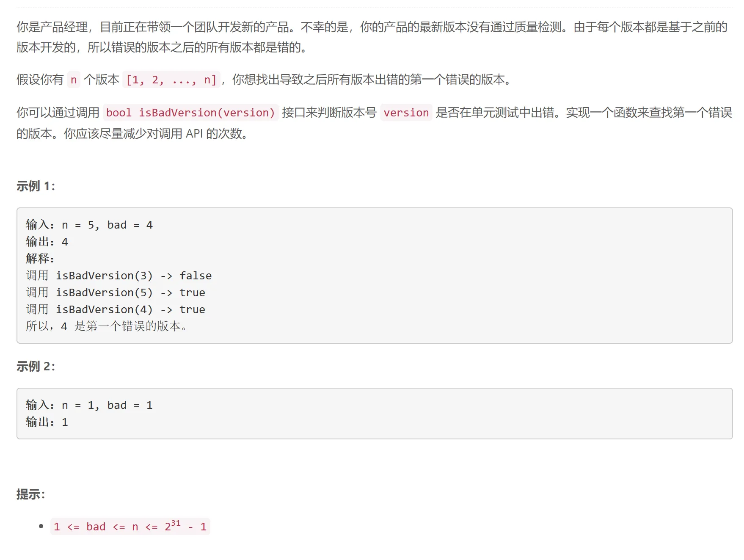Click the text "你应该尽量减少对调用 API 的次数"
This screenshot has height=560, width=744.
[156, 134]
